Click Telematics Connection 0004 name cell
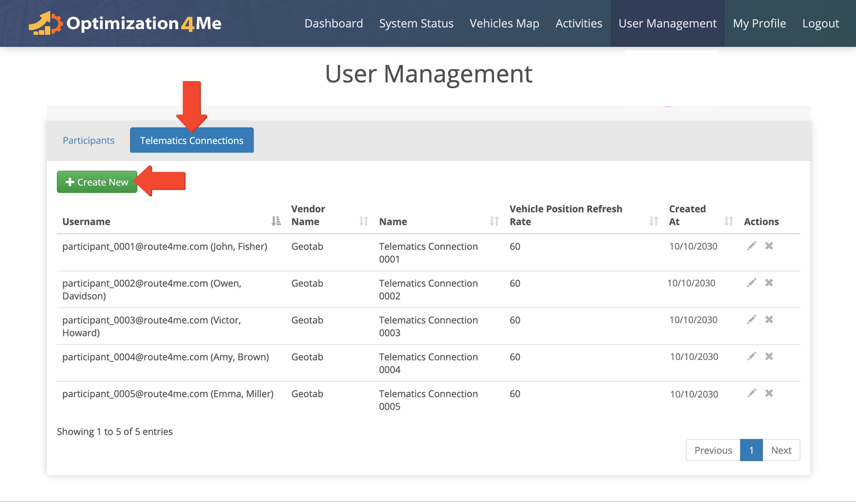This screenshot has width=856, height=504. (428, 363)
